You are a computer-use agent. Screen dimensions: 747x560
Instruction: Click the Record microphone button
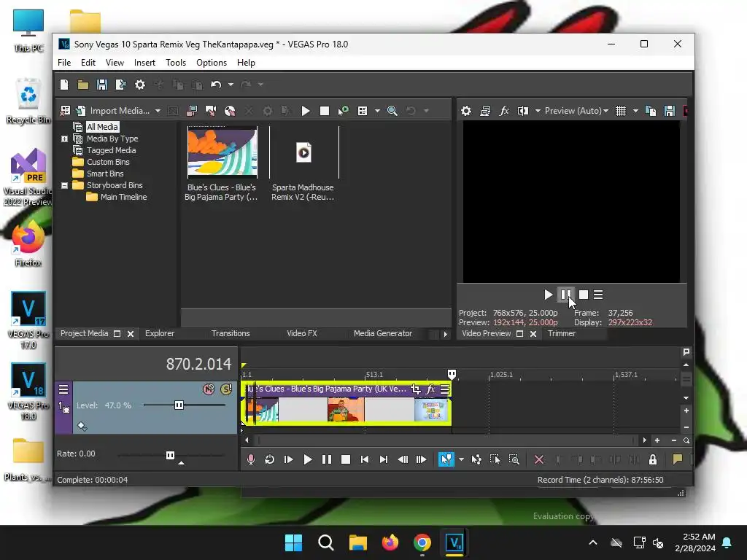[x=251, y=459]
